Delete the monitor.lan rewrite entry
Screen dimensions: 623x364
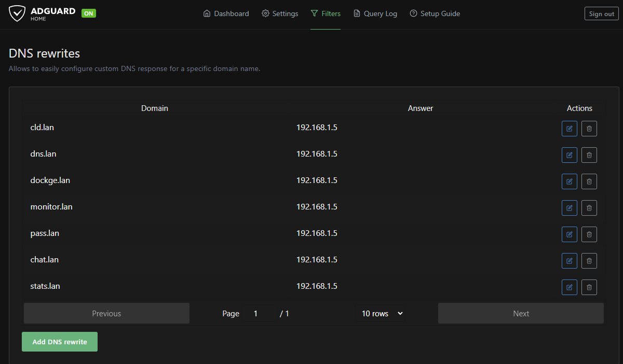click(589, 208)
